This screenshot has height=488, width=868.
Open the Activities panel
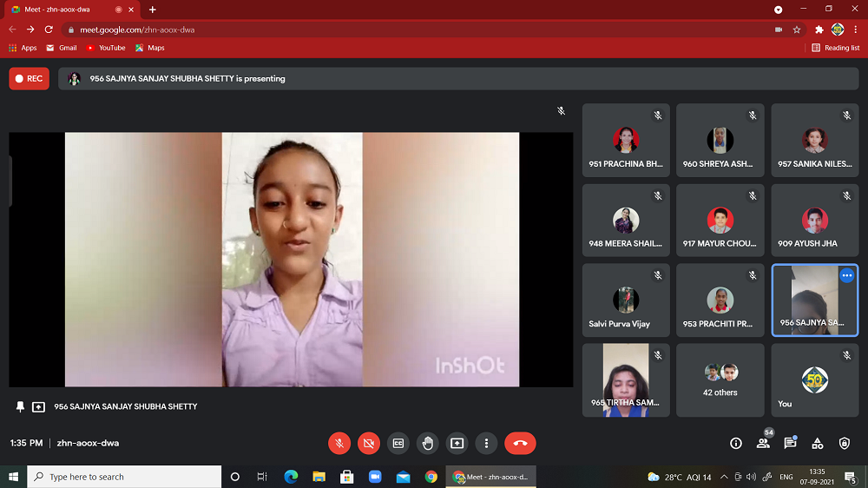(x=818, y=443)
